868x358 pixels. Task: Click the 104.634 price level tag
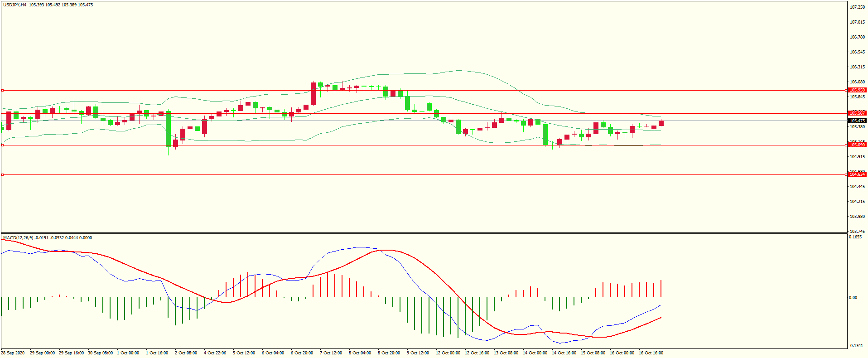coord(857,174)
